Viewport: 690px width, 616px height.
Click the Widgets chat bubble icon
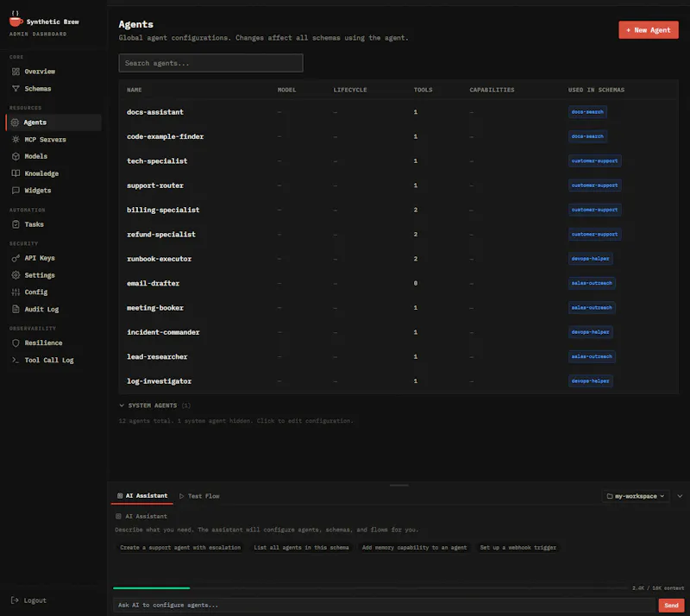[16, 190]
